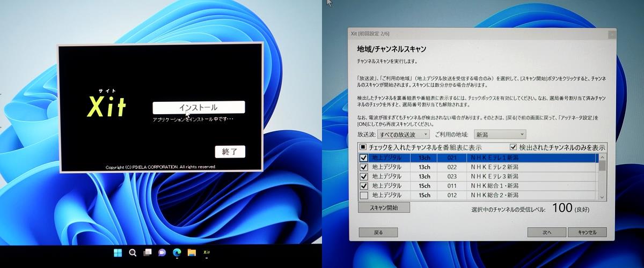Click the 地域/チャンネルスキャン heading
The height and width of the screenshot is (268, 644).
(x=392, y=49)
